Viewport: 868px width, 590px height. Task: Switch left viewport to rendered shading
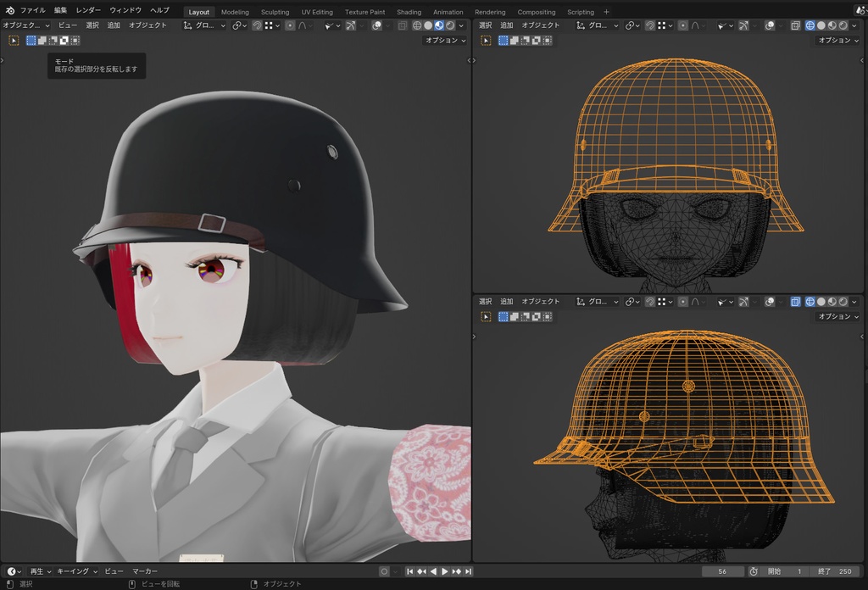tap(451, 25)
